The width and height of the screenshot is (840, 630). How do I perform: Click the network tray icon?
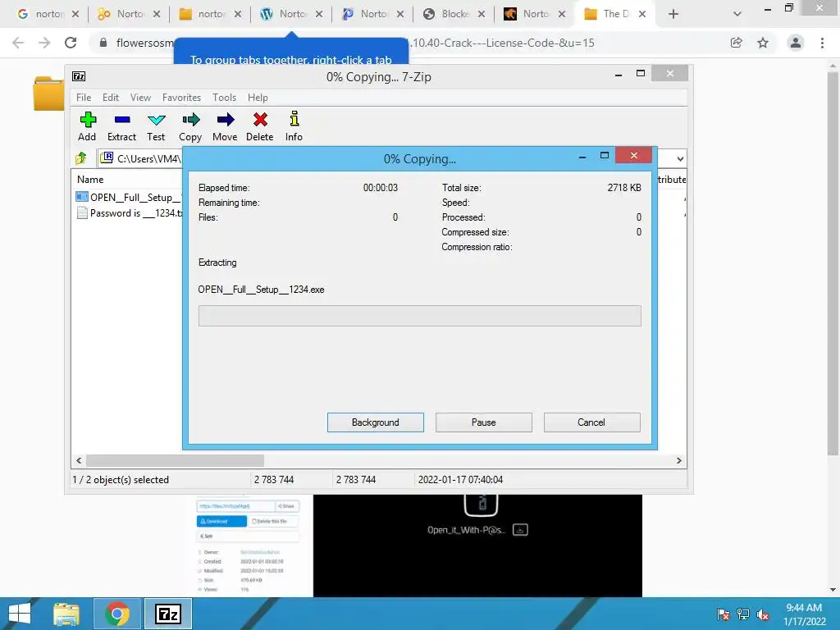click(x=743, y=614)
